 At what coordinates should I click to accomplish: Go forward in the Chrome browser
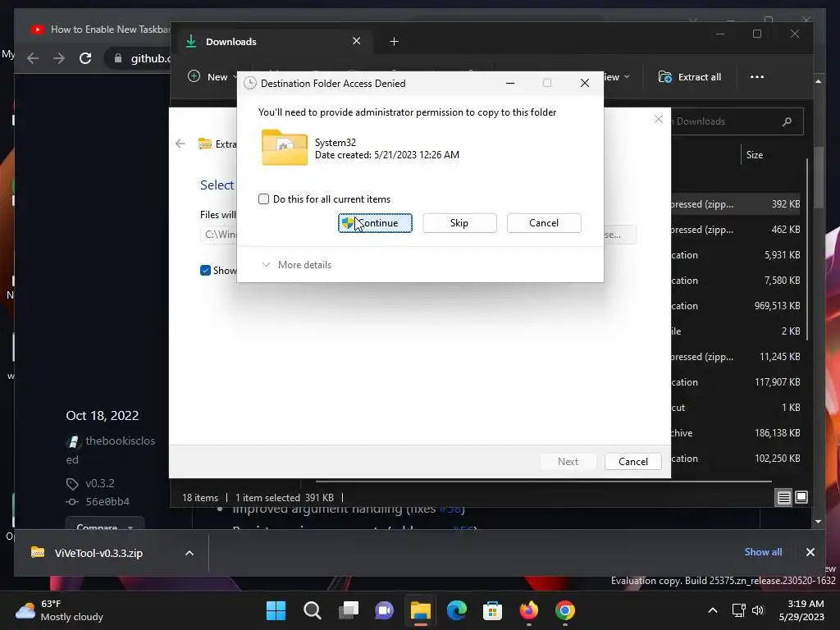[x=59, y=58]
